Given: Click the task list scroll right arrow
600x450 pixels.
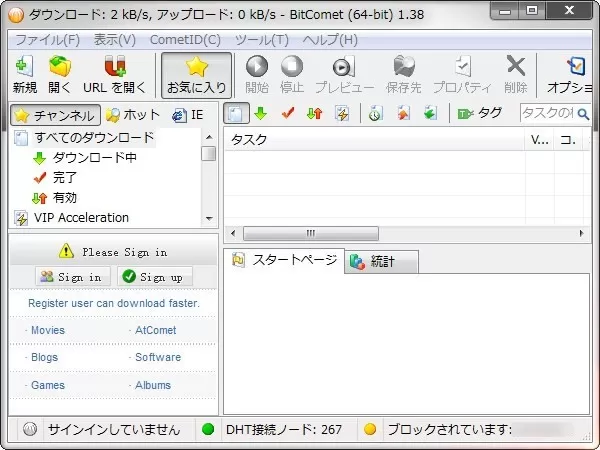Looking at the screenshot, I should click(581, 233).
